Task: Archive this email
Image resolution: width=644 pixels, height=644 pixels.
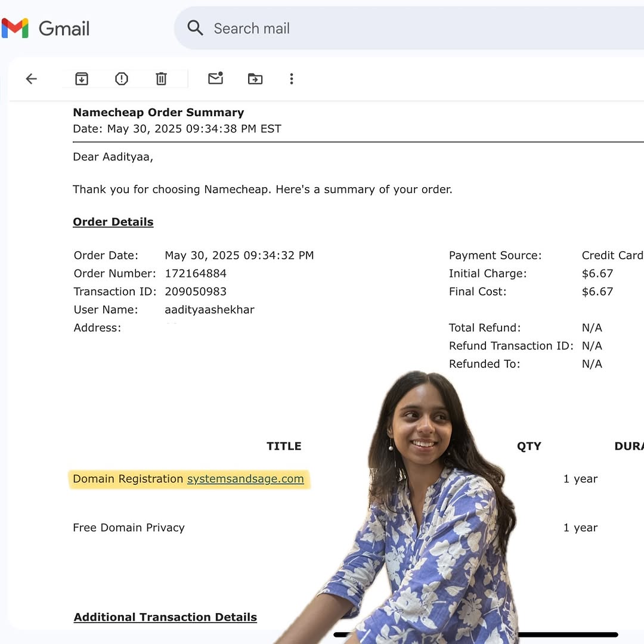Action: pos(82,79)
